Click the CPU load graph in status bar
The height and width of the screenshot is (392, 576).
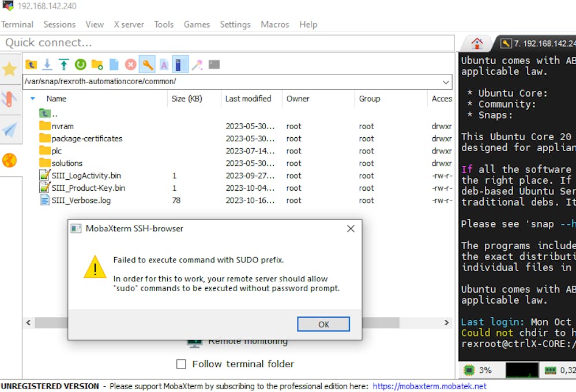[x=522, y=370]
